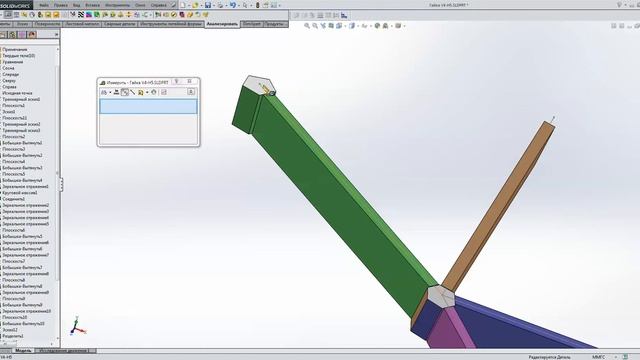The image size is (640, 360).
Task: Create a new document
Action: coord(183,5)
